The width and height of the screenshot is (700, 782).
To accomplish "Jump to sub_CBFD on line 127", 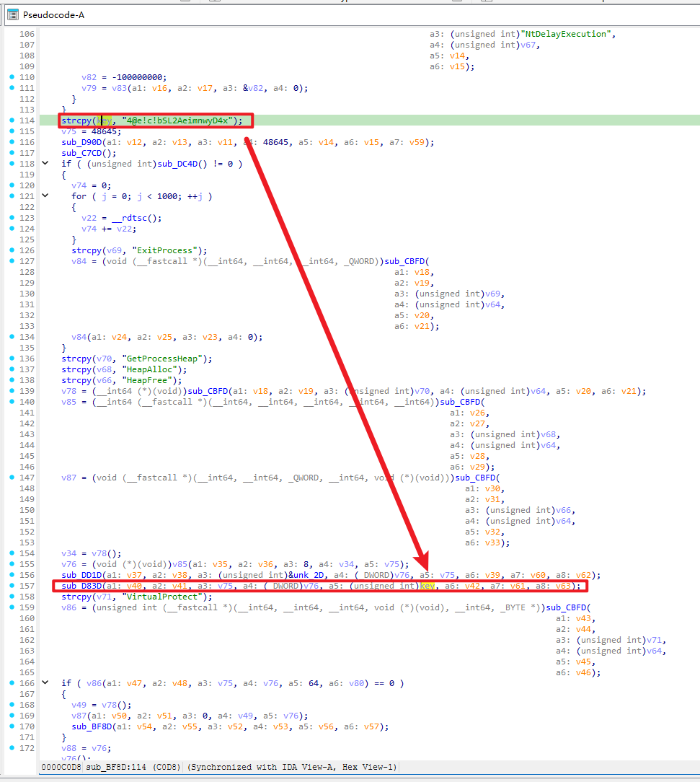I will click(404, 261).
